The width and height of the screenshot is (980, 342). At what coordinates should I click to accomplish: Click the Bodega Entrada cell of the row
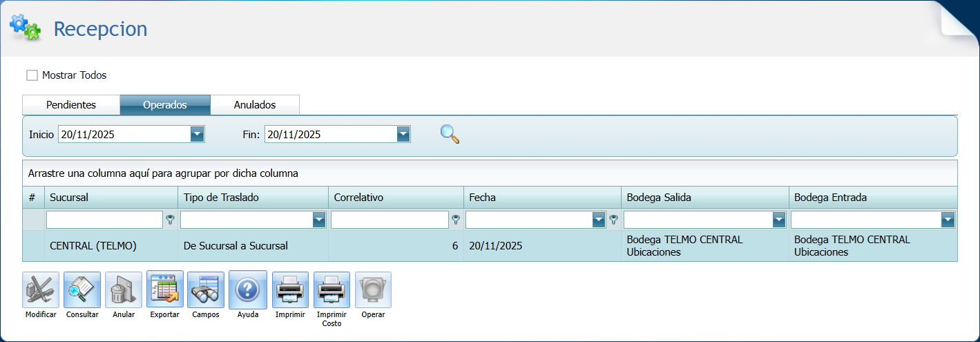(873, 246)
